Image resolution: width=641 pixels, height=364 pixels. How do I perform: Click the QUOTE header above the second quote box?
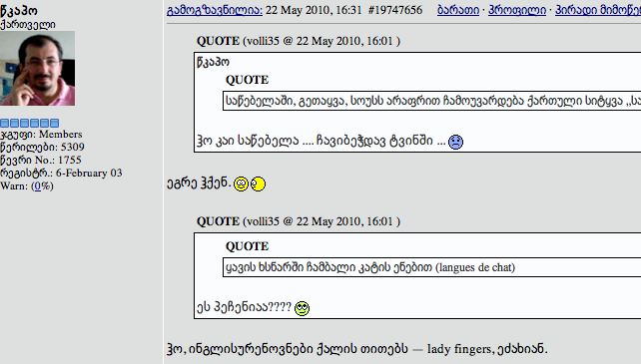299,221
